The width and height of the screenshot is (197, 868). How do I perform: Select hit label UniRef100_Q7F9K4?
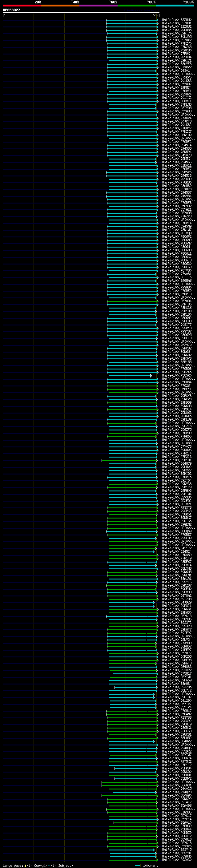click(x=177, y=54)
